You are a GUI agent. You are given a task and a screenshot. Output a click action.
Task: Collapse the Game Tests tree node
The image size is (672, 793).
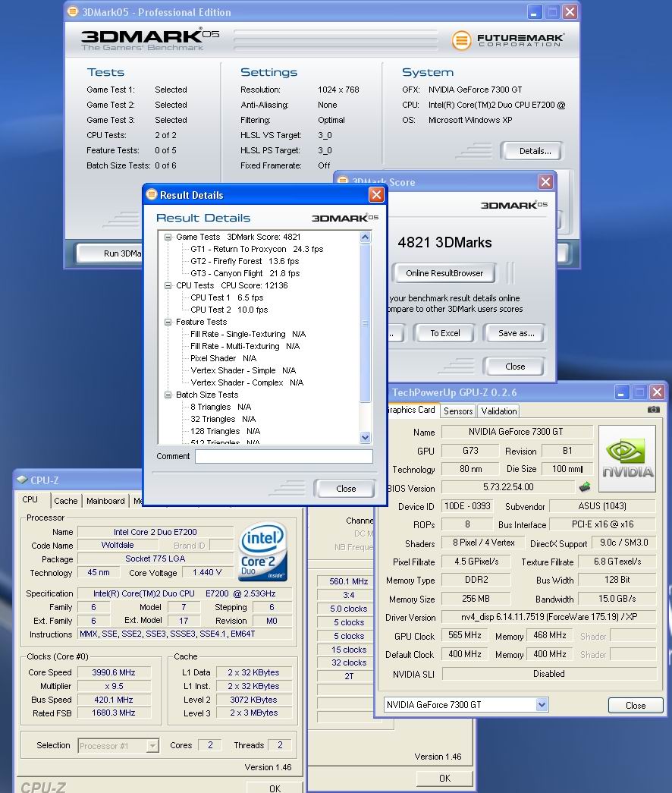168,237
